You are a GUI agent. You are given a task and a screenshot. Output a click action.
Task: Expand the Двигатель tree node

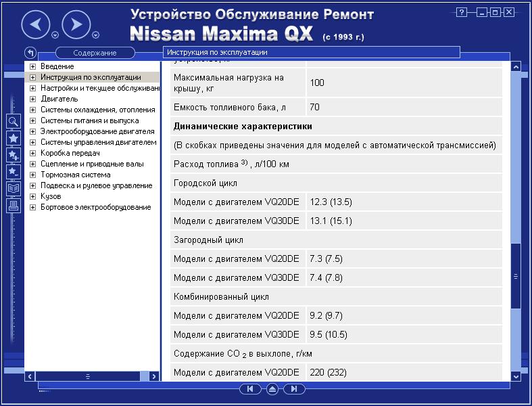32,99
